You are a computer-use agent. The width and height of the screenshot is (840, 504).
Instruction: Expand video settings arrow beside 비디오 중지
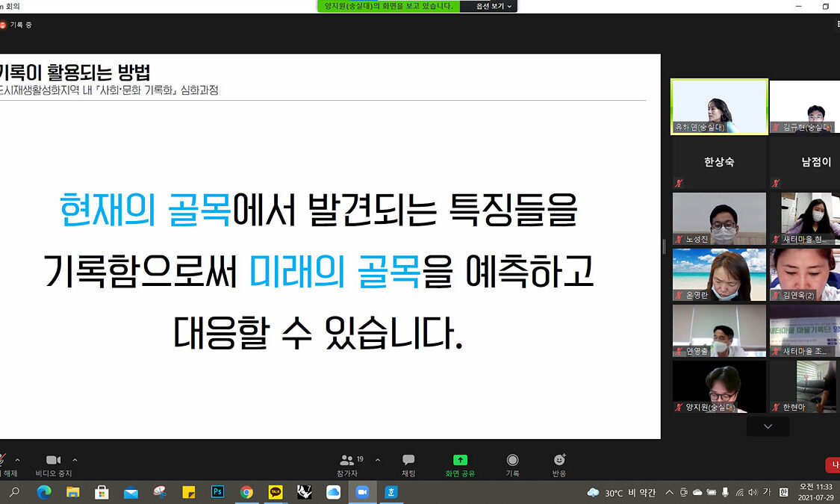tap(75, 460)
